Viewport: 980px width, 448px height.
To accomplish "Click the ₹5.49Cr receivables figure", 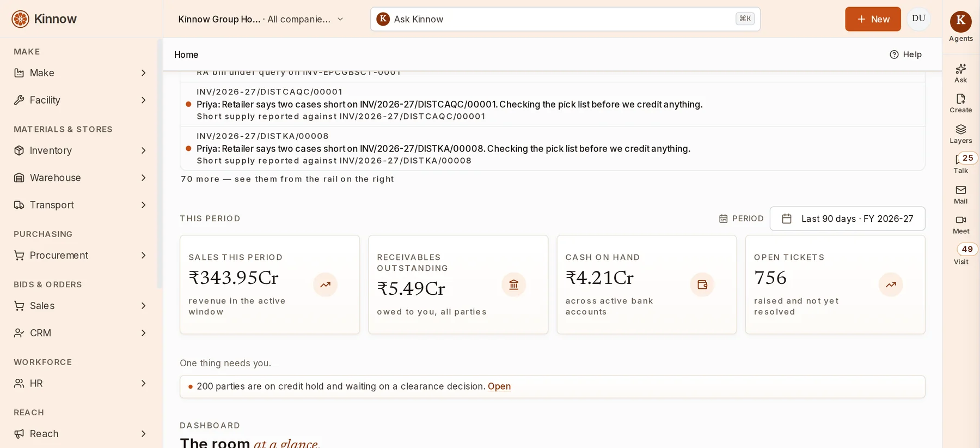I will coord(411,289).
